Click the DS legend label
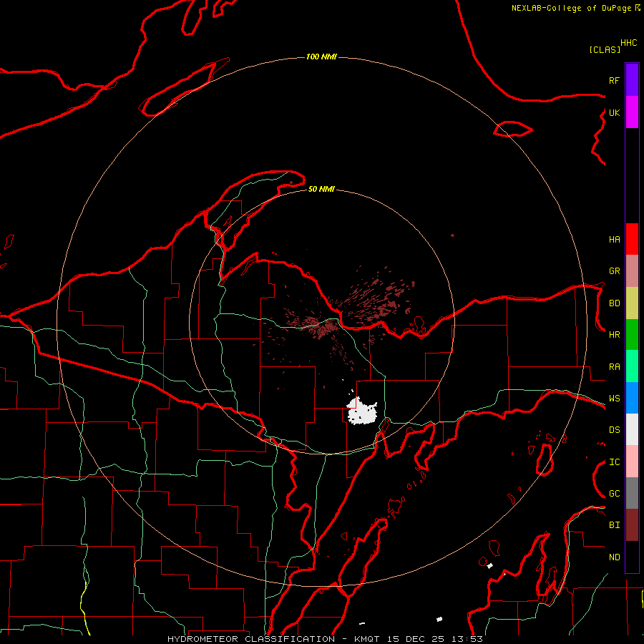 [614, 430]
